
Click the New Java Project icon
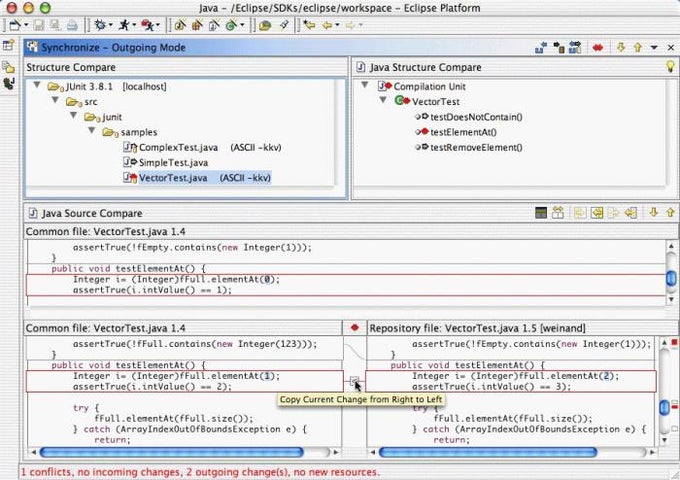tap(180, 25)
